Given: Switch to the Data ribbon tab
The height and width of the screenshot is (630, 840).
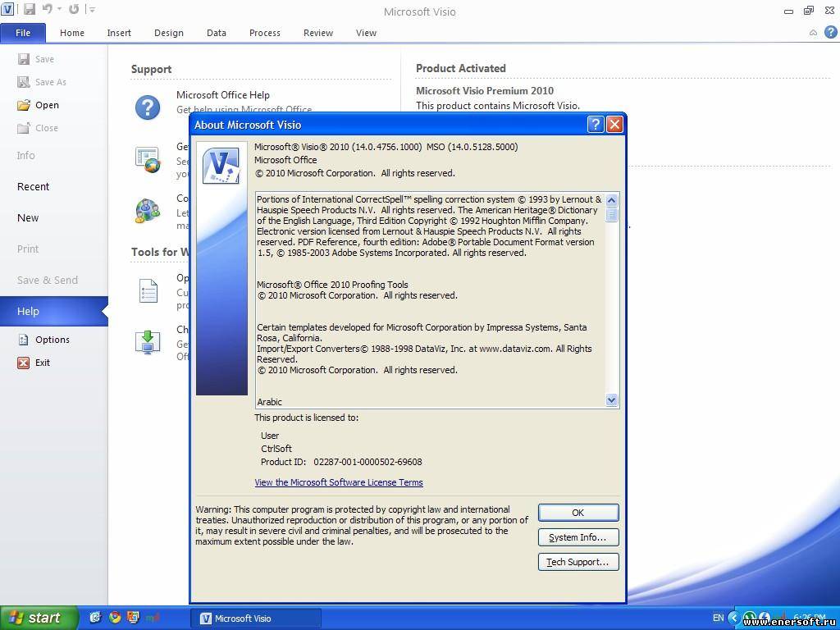Looking at the screenshot, I should tap(217, 33).
